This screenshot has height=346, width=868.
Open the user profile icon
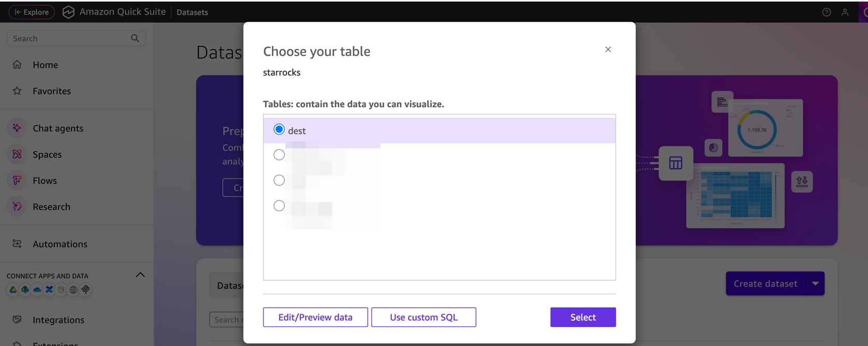845,12
